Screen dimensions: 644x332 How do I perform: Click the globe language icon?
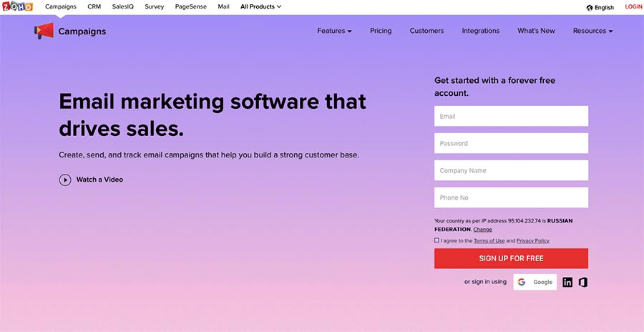(590, 7)
